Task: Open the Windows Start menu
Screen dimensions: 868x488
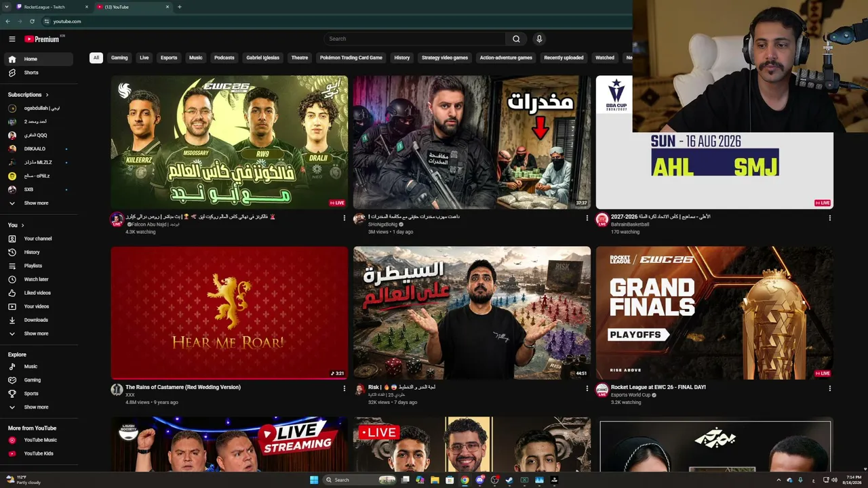Action: tap(314, 480)
